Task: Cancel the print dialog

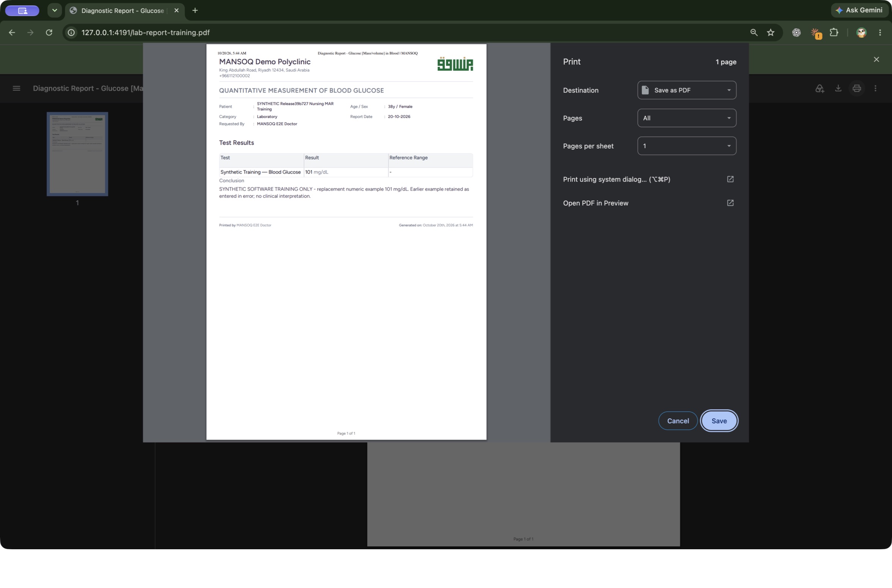Action: [x=678, y=420]
